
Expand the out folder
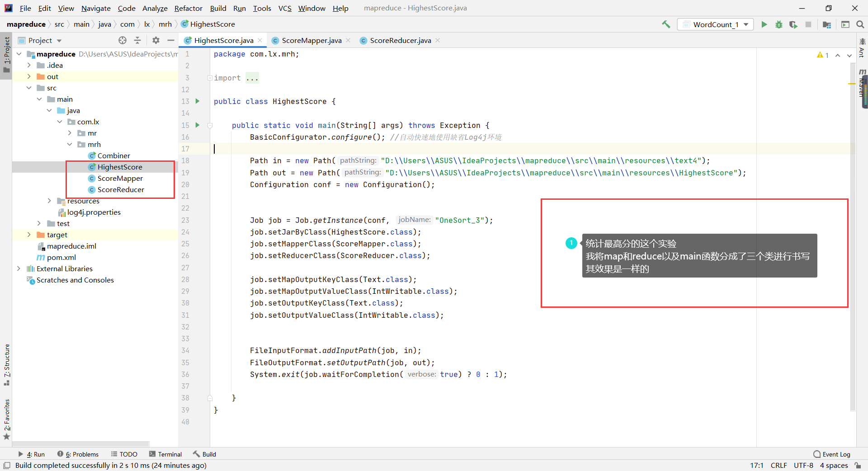pyautogui.click(x=29, y=76)
